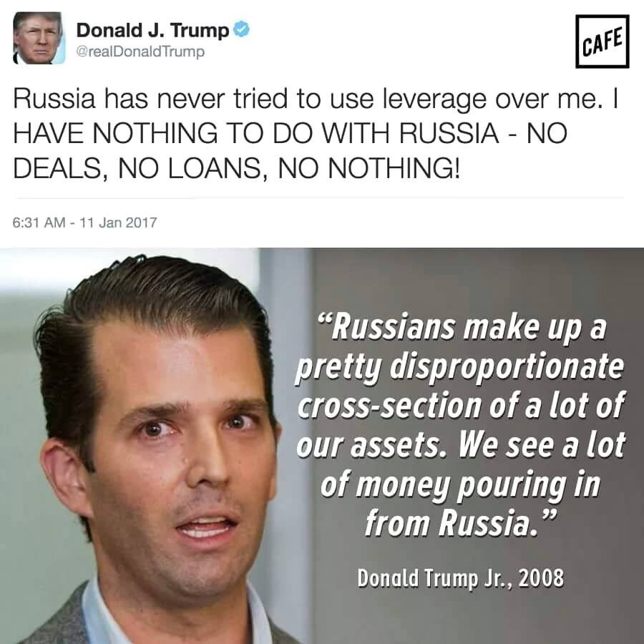
Task: Click the thin divider line under the tweet
Action: (x=321, y=198)
